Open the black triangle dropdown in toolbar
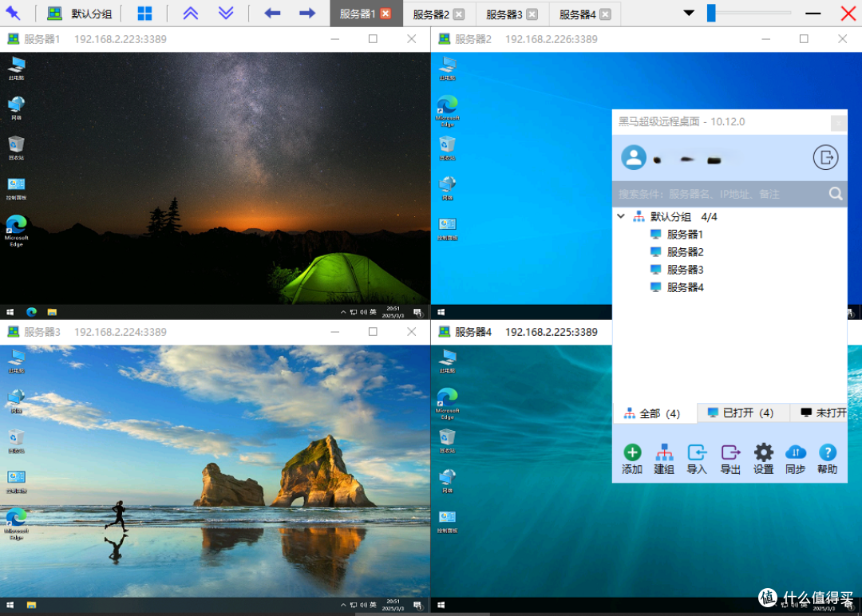 pyautogui.click(x=688, y=14)
